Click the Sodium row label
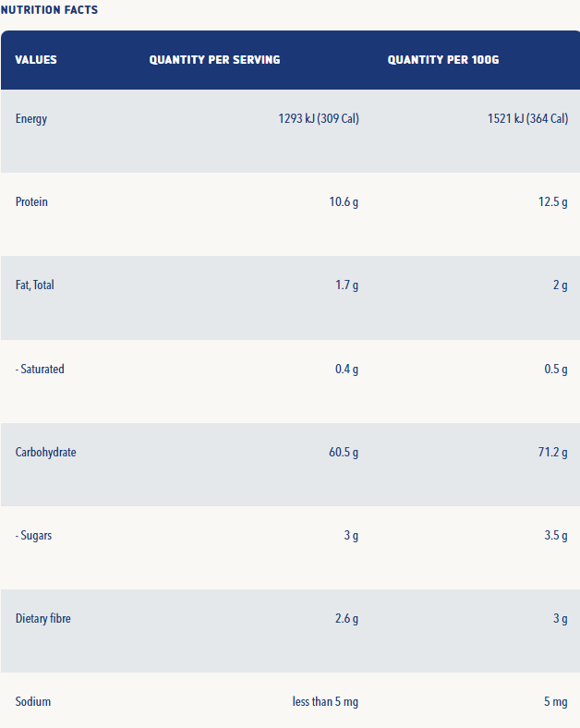 tap(33, 702)
